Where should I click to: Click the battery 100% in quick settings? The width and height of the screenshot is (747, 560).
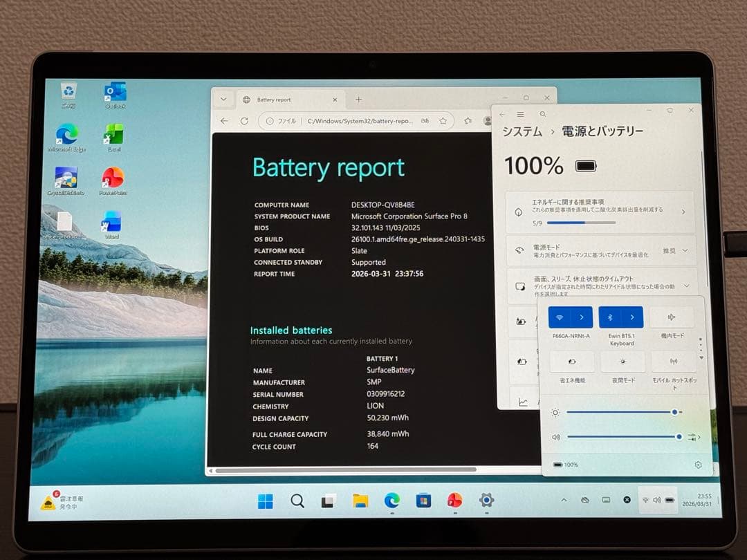[566, 465]
